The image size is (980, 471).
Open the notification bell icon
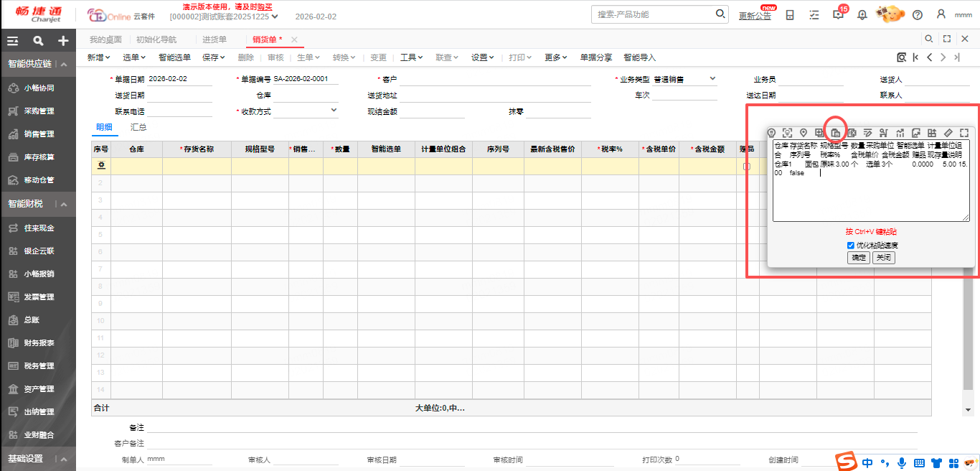click(862, 15)
